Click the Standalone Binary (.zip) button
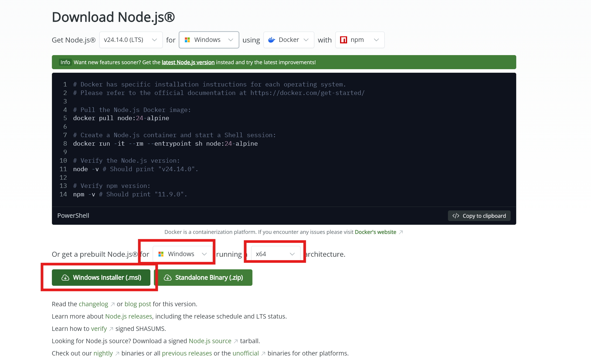Viewport: 591px width, 364px height. click(x=203, y=278)
